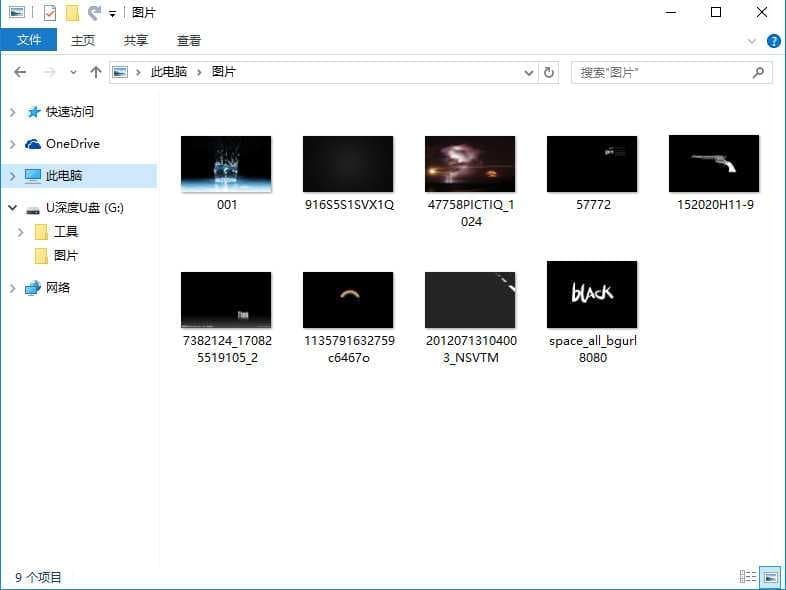Switch to details list view
Screen dimensions: 786x590
(x=746, y=577)
